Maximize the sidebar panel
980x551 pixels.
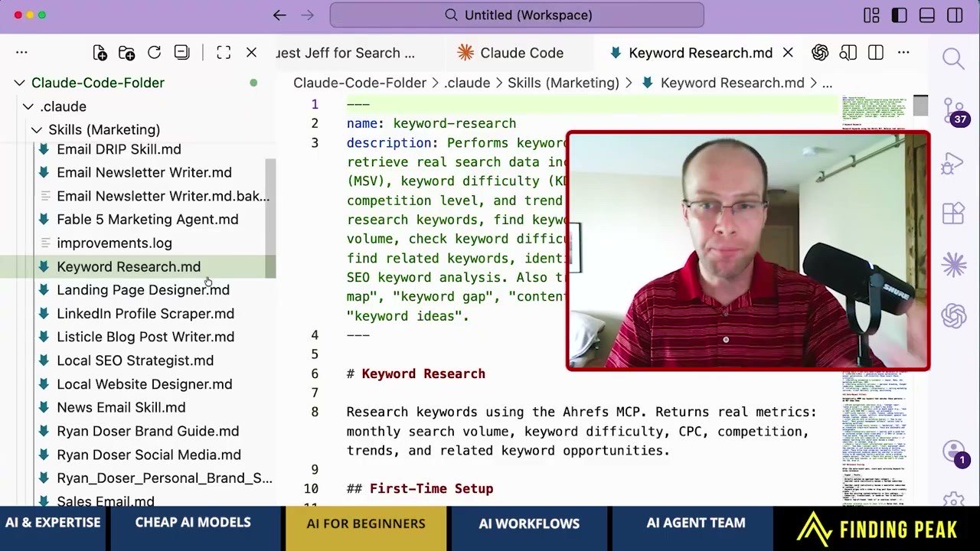pos(224,52)
